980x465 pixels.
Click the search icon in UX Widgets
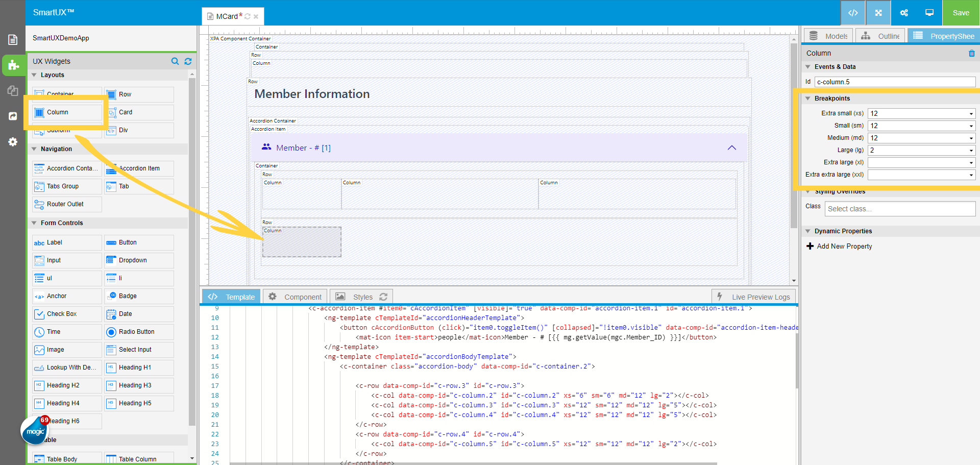pos(175,61)
